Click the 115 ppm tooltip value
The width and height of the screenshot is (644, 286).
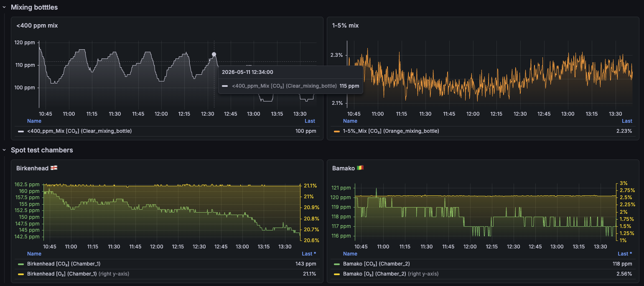pos(349,86)
